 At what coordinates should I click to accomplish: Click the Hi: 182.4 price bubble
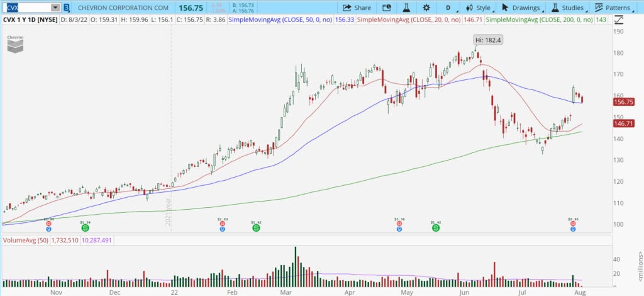click(x=489, y=40)
